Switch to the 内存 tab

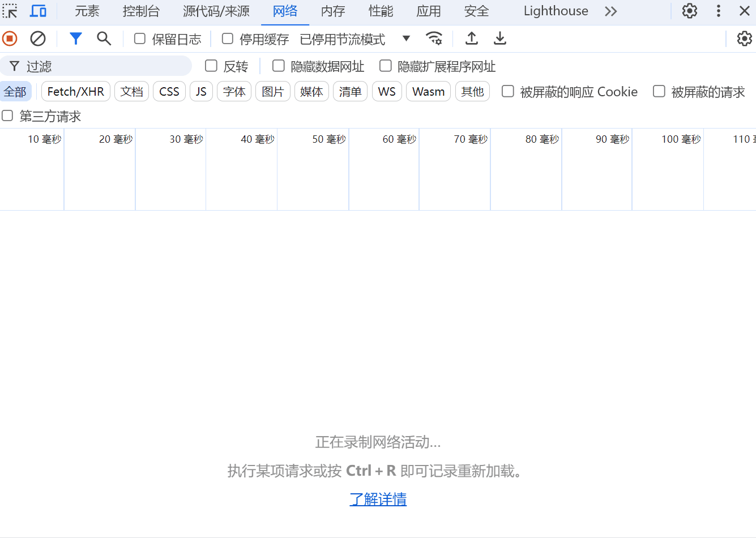[333, 11]
